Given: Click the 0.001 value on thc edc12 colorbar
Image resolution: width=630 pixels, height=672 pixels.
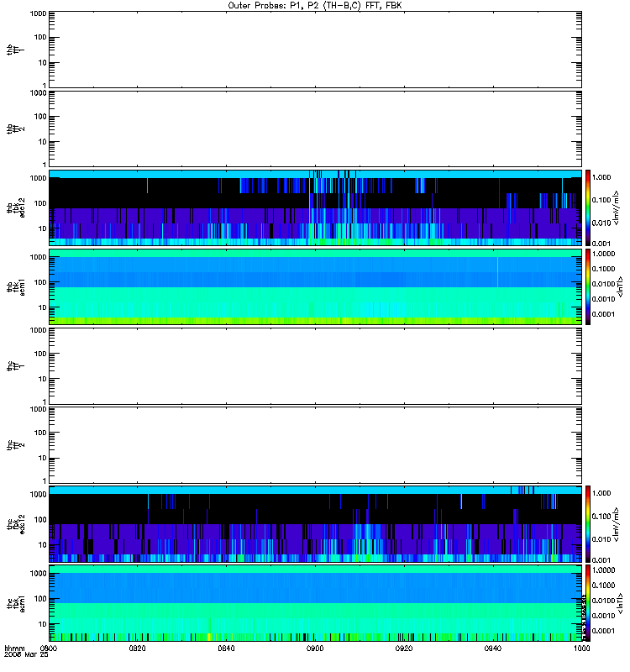Looking at the screenshot, I should tap(601, 560).
